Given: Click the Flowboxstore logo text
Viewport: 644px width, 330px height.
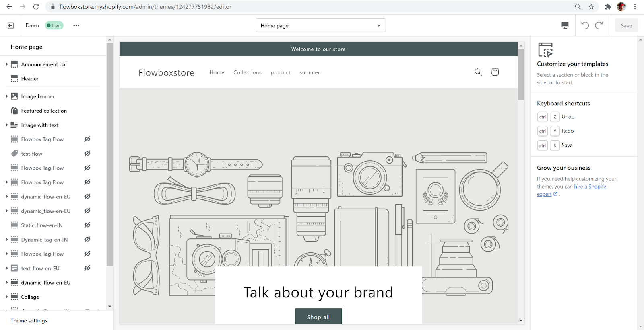Looking at the screenshot, I should coord(167,73).
